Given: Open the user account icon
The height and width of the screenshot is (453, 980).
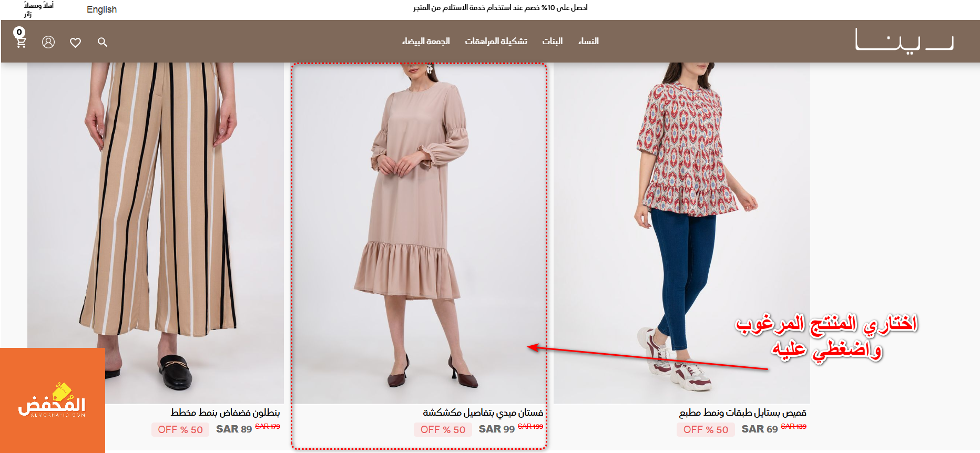Looking at the screenshot, I should [48, 42].
